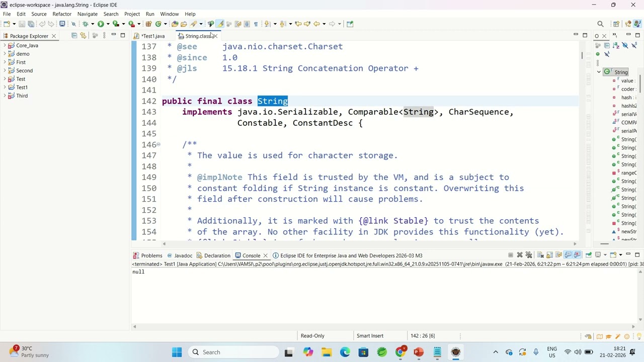Open Package Explorer view menu dots
644x362 pixels.
click(104, 35)
